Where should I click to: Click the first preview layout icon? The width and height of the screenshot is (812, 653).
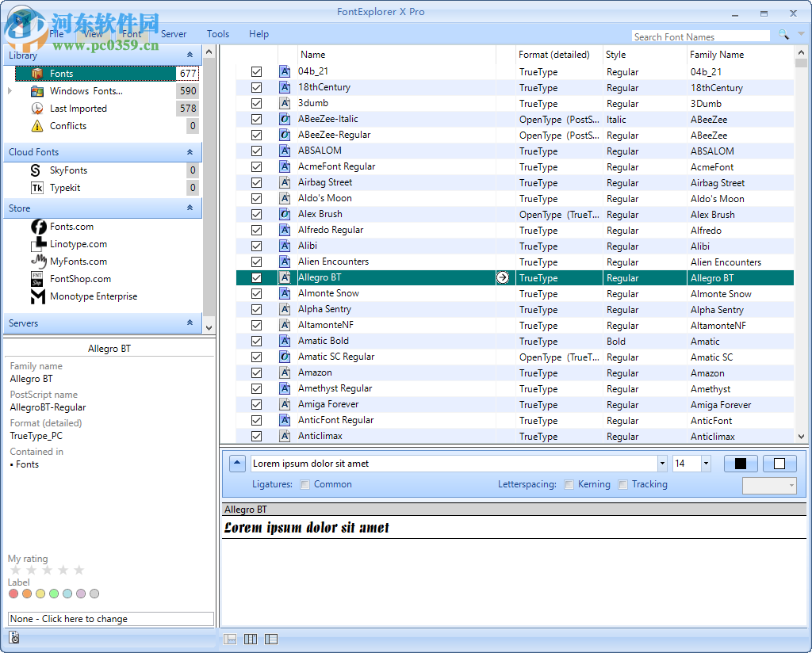click(230, 639)
